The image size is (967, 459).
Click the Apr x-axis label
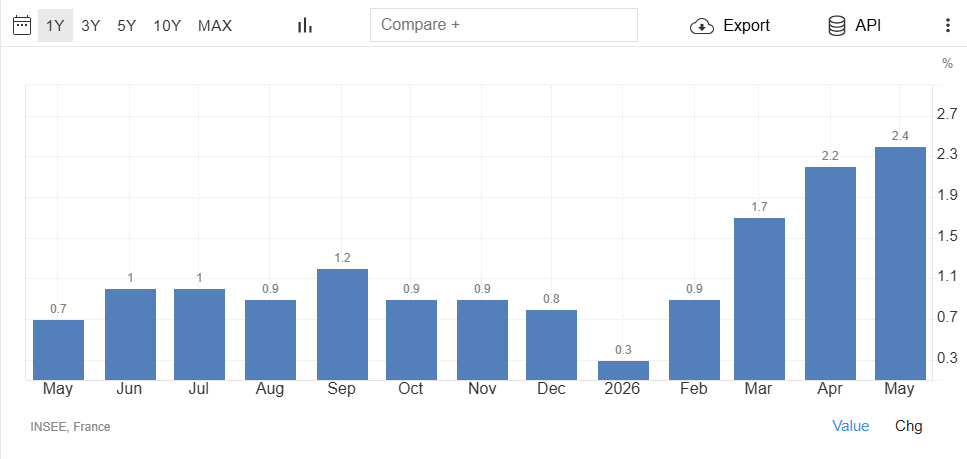(830, 389)
